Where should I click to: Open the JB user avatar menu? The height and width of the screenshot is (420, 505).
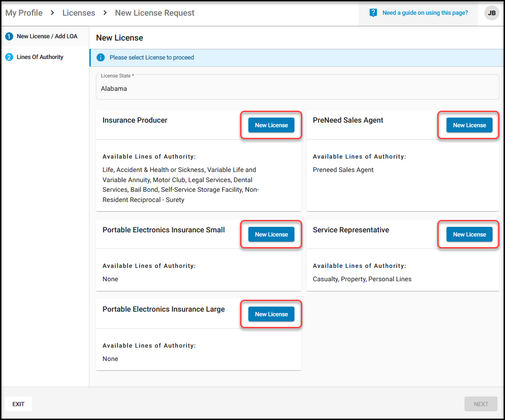[492, 13]
